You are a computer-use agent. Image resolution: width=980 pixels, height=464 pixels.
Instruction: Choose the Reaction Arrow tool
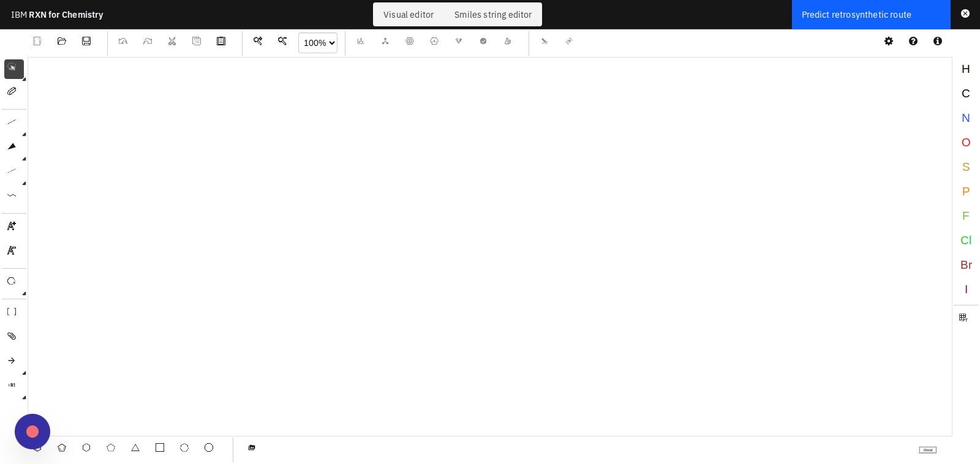coord(12,361)
